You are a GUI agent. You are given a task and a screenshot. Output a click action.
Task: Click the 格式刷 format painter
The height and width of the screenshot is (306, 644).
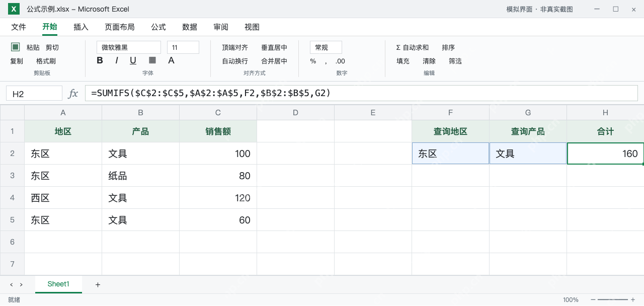coord(46,61)
